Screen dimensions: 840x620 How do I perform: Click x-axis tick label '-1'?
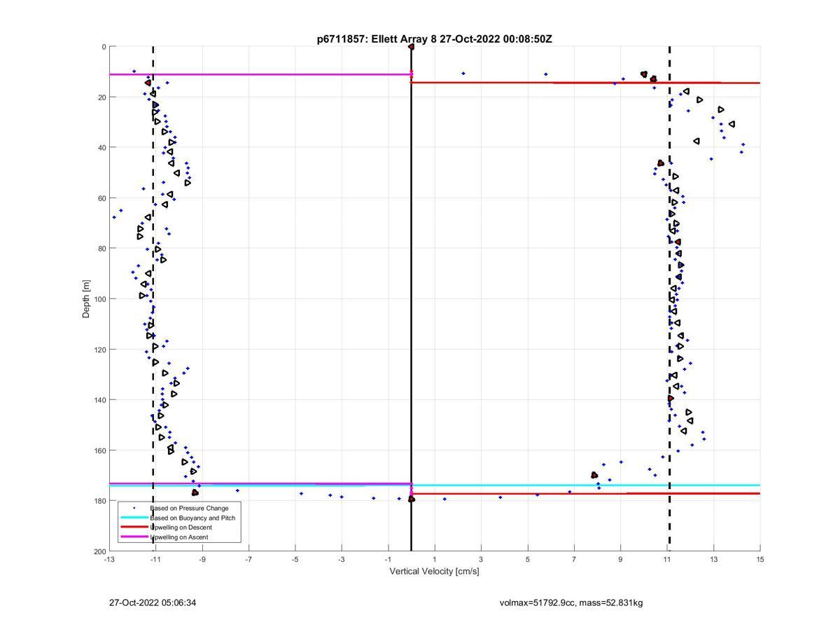point(388,560)
